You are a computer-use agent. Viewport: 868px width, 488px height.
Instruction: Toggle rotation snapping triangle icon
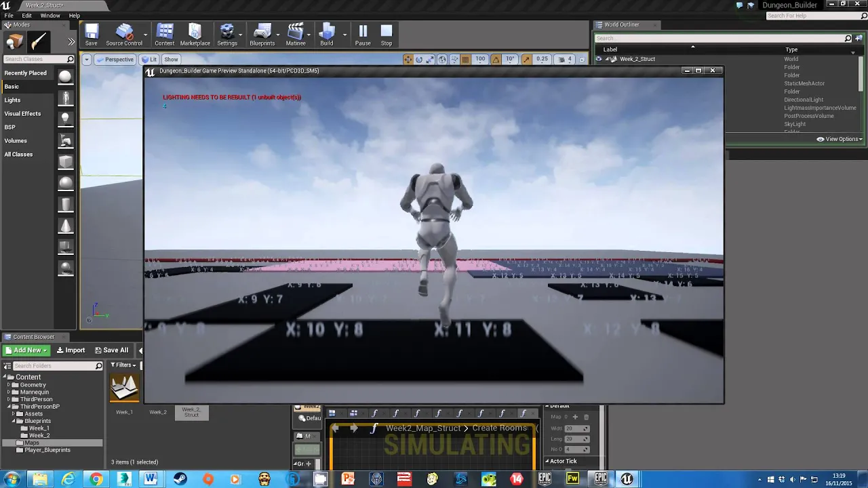[496, 60]
